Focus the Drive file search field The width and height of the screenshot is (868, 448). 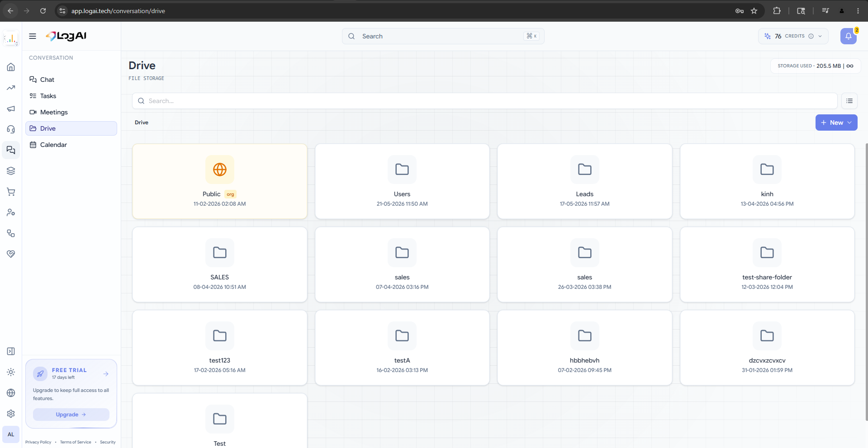click(x=484, y=101)
